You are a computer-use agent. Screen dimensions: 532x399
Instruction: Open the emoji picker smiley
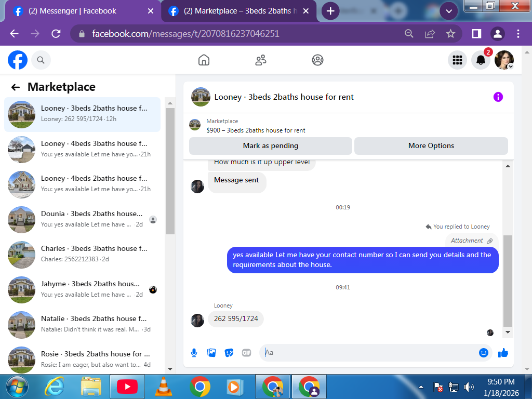pyautogui.click(x=484, y=353)
